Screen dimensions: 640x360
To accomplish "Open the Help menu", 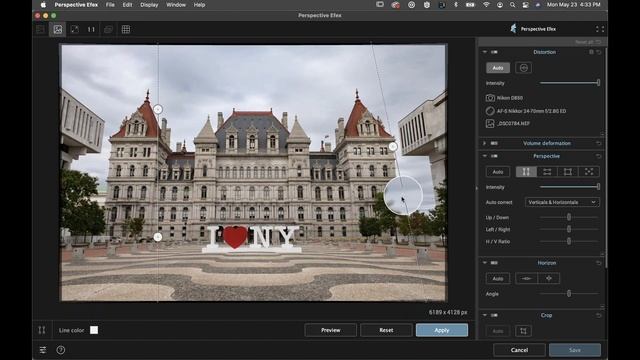I will click(199, 5).
